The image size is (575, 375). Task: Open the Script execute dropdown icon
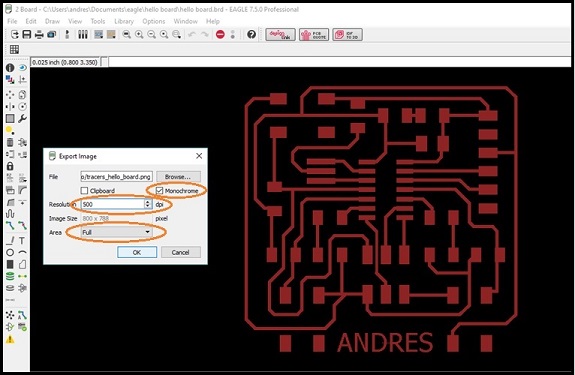pos(98,35)
